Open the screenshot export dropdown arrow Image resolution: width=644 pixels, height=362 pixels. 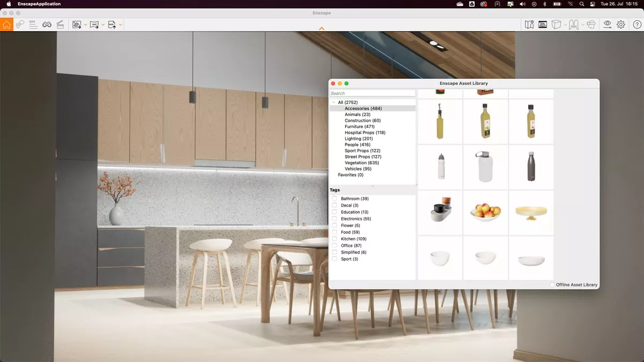click(85, 24)
